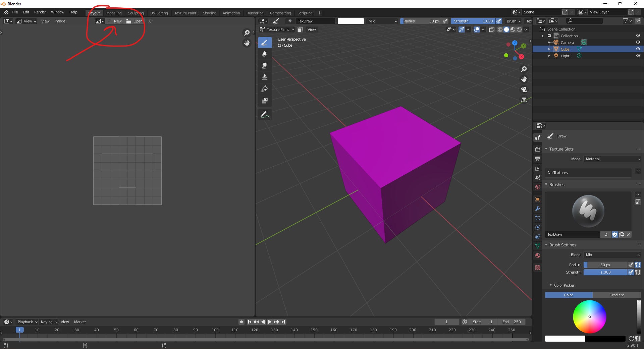Add a new texture slot
Viewport: 644px width, 349px height.
tap(638, 171)
